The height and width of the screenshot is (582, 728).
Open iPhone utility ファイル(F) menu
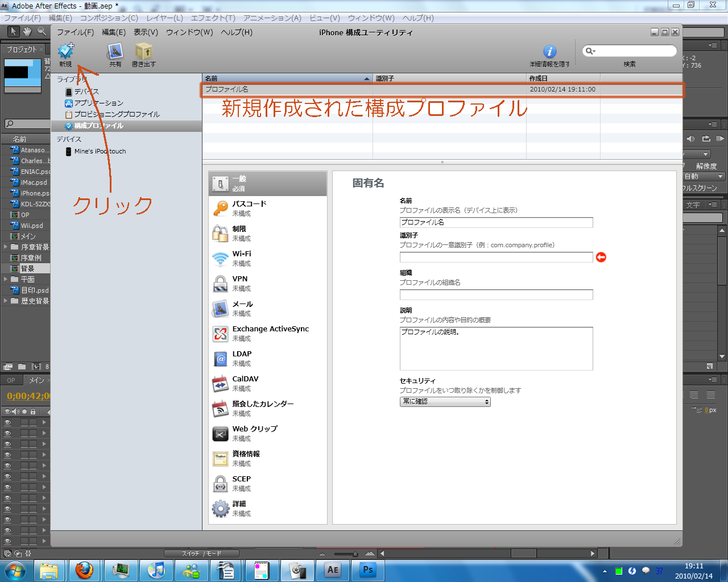tap(76, 32)
